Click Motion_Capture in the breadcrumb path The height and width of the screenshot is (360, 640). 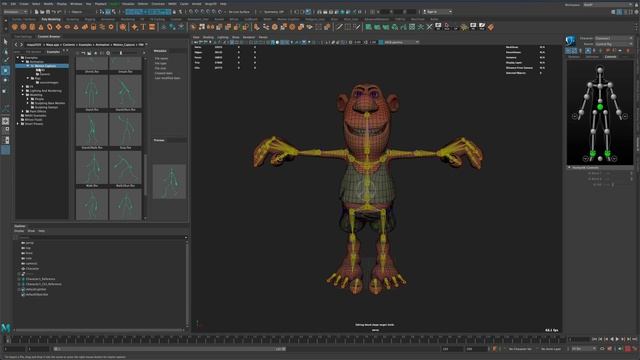click(x=124, y=44)
